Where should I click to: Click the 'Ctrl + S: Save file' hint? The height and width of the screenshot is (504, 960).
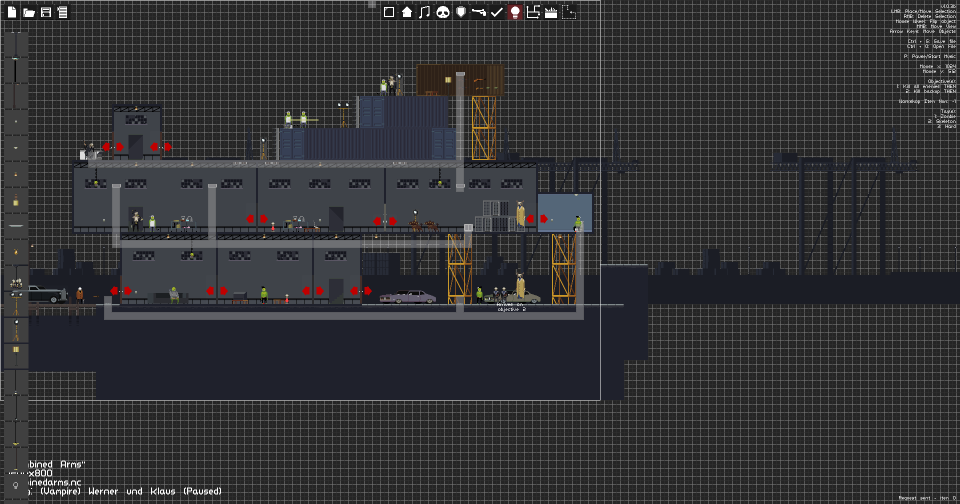point(931,41)
